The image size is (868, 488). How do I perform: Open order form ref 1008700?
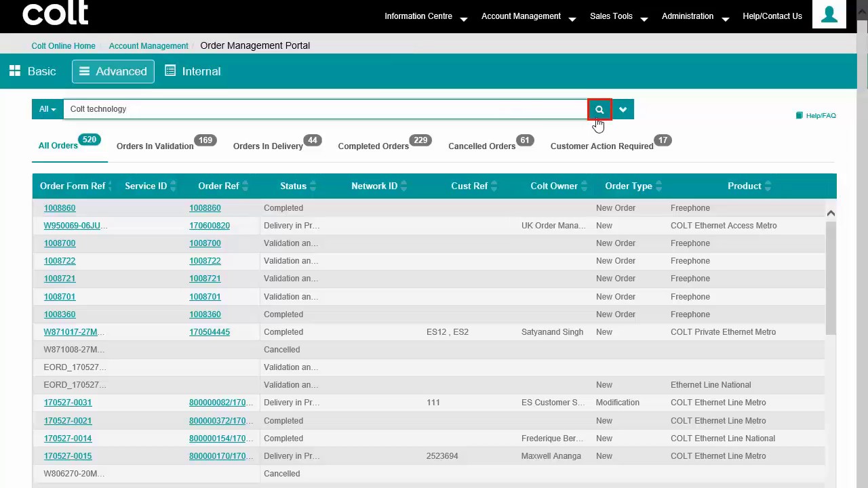(x=60, y=243)
